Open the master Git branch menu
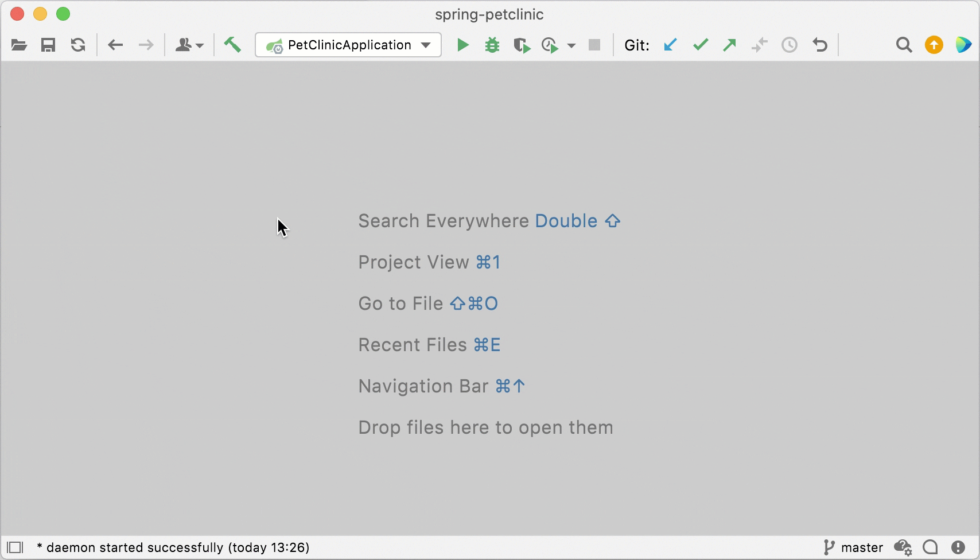This screenshot has height=560, width=980. click(x=853, y=547)
